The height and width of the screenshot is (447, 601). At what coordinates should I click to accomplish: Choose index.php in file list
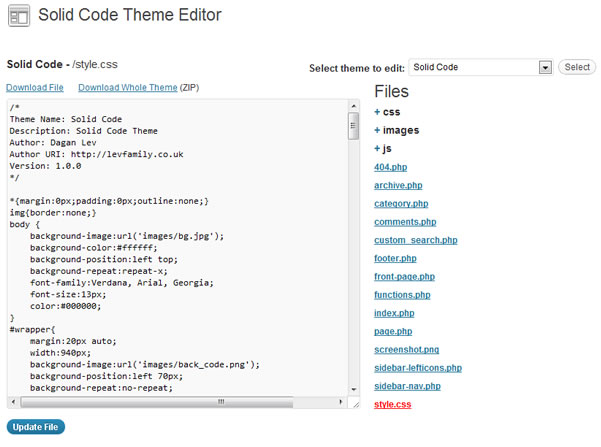click(x=393, y=313)
